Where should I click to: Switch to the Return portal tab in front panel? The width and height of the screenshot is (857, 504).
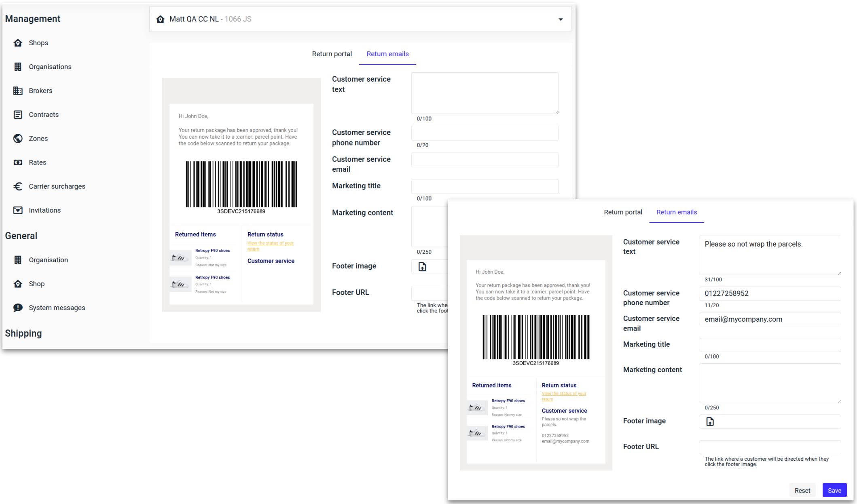pyautogui.click(x=622, y=212)
